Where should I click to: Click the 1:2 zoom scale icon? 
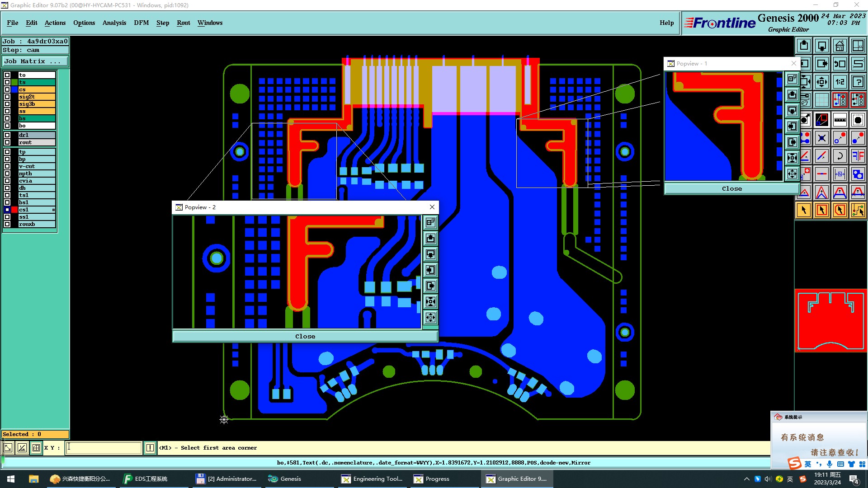click(840, 82)
